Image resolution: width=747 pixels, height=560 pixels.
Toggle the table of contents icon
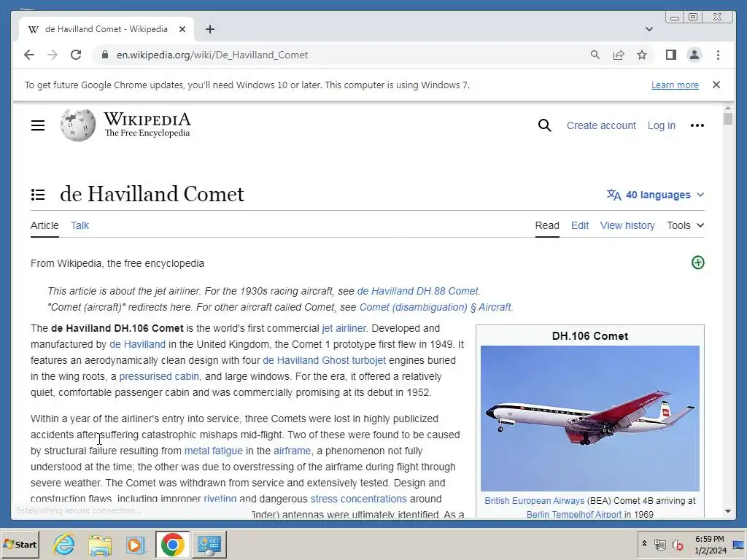(x=38, y=194)
